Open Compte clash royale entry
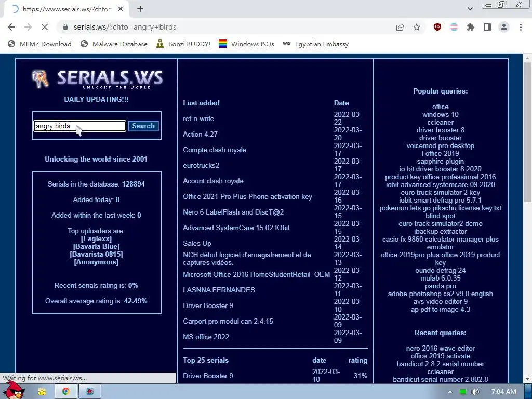Viewport: 532px width, 399px height. pyautogui.click(x=215, y=150)
